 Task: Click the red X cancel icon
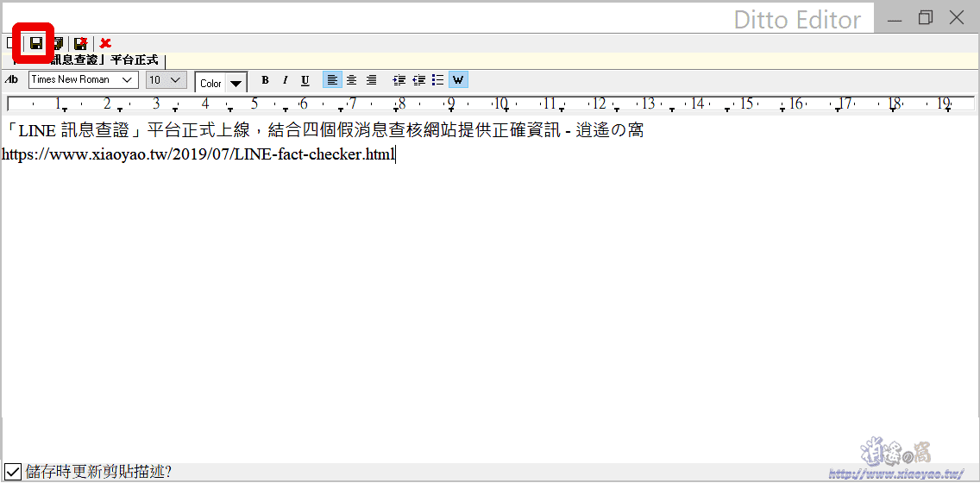point(105,43)
